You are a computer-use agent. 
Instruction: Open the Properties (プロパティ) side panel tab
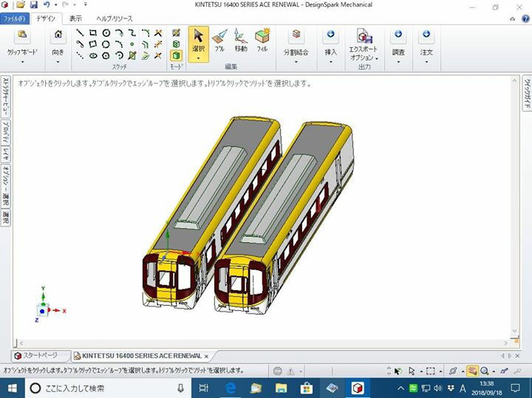6,133
